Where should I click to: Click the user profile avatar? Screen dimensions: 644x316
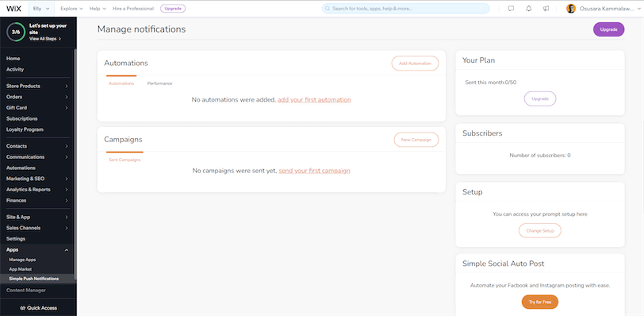coord(571,9)
